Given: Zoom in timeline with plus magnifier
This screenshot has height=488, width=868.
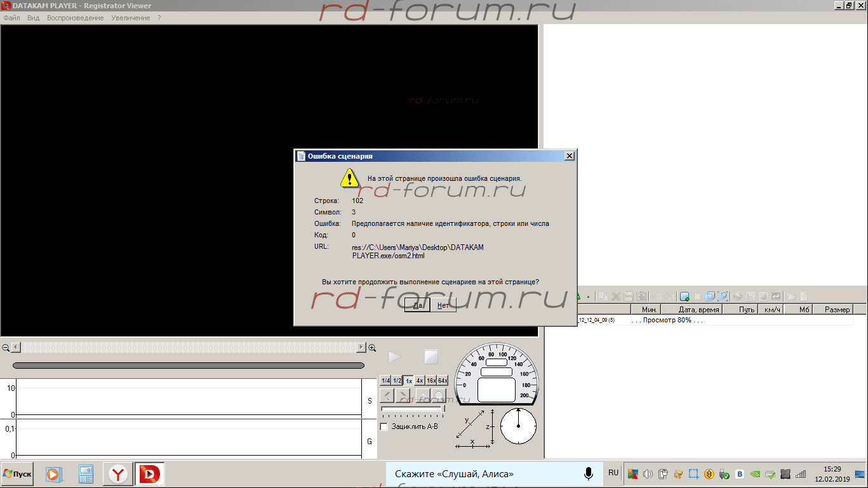Looking at the screenshot, I should pos(373,348).
